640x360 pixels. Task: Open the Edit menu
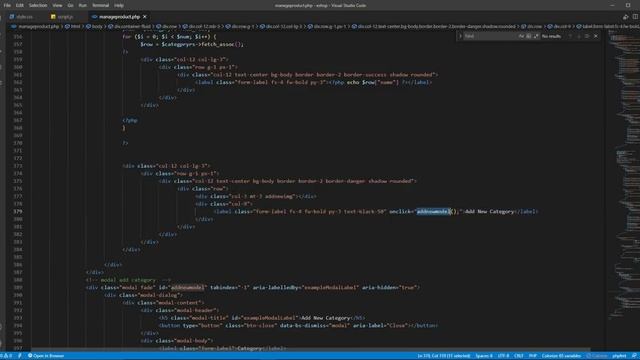(x=20, y=5)
